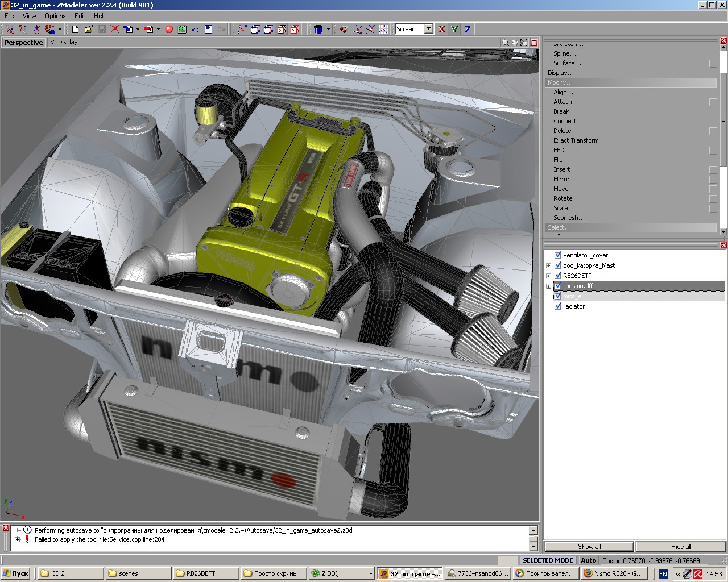The width and height of the screenshot is (728, 582).
Task: Open the Perspective viewport menu
Action: coord(23,43)
